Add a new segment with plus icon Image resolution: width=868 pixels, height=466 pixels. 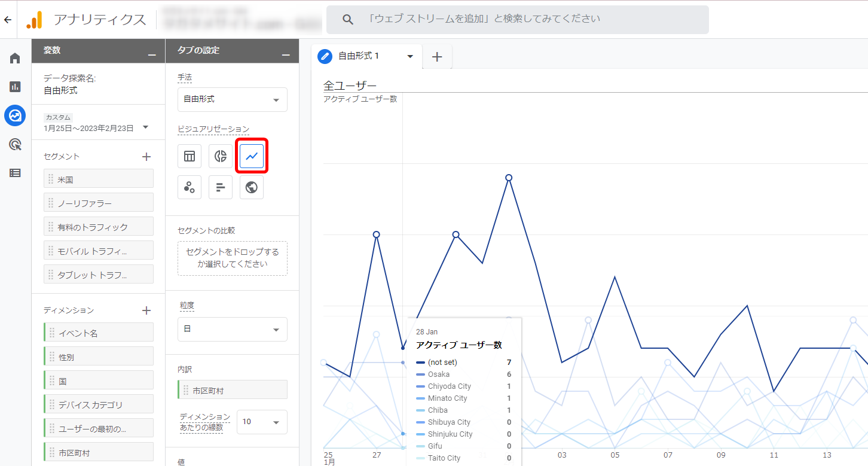coord(146,157)
